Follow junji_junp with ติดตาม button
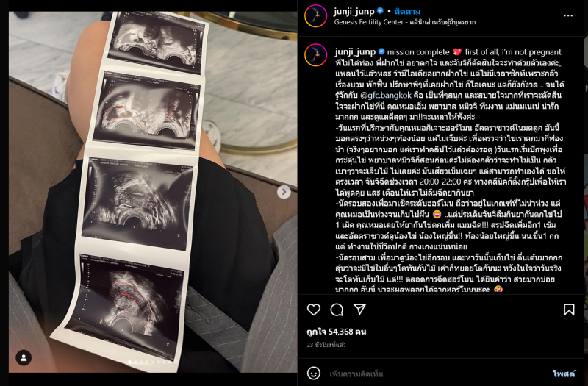The height and width of the screenshot is (386, 588). (x=407, y=11)
